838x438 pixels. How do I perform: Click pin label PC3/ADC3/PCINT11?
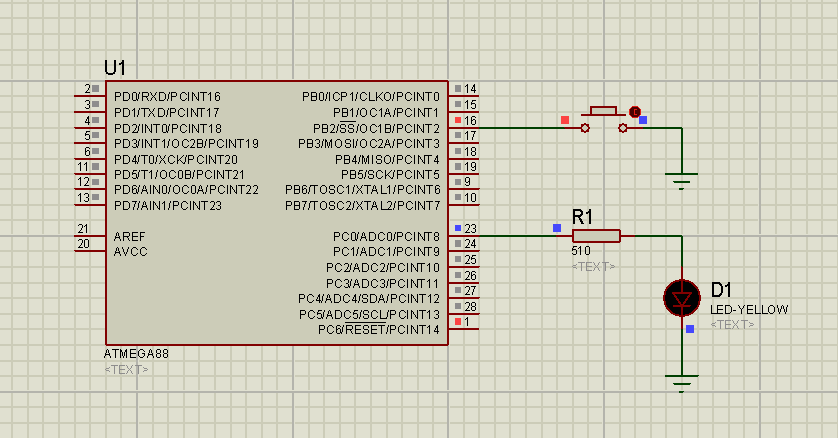(383, 284)
